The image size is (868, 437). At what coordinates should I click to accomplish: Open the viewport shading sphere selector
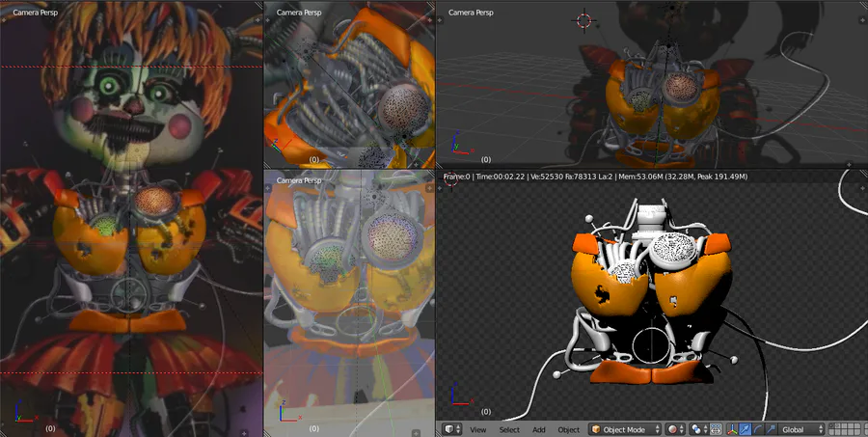(675, 429)
